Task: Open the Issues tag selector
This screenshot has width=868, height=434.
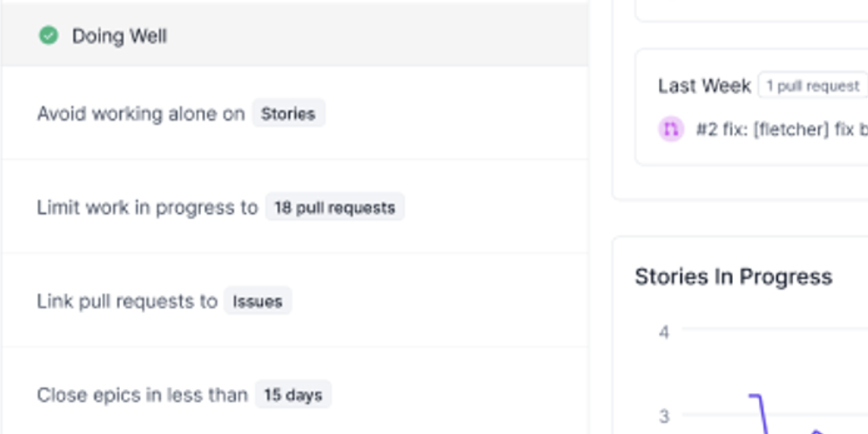Action: [x=257, y=301]
